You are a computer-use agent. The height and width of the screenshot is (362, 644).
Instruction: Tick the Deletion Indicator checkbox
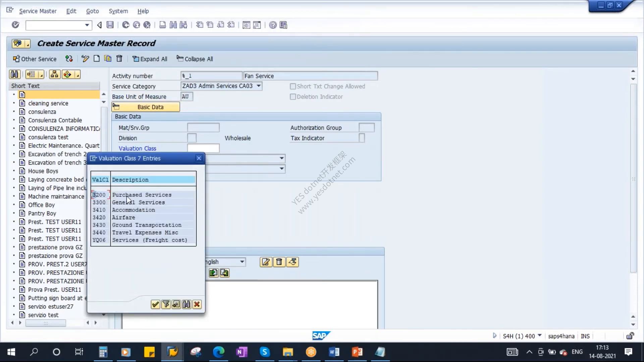(293, 97)
